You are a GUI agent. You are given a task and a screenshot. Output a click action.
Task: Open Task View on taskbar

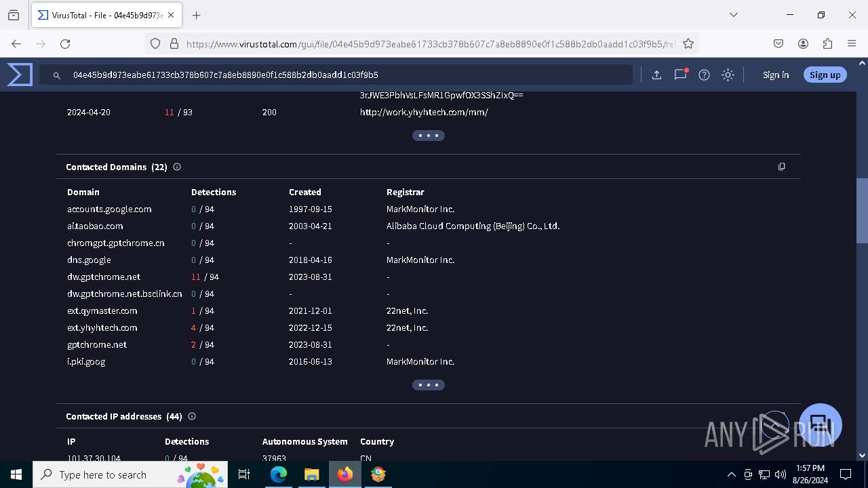244,474
